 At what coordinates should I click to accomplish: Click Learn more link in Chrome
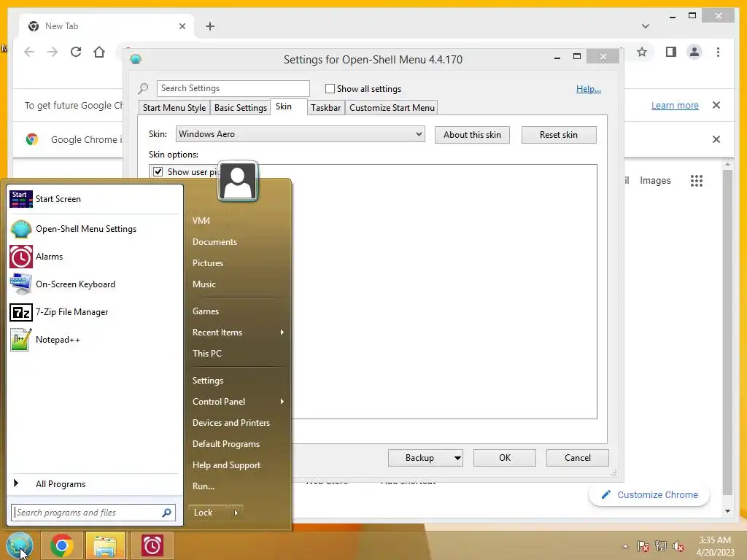point(675,105)
